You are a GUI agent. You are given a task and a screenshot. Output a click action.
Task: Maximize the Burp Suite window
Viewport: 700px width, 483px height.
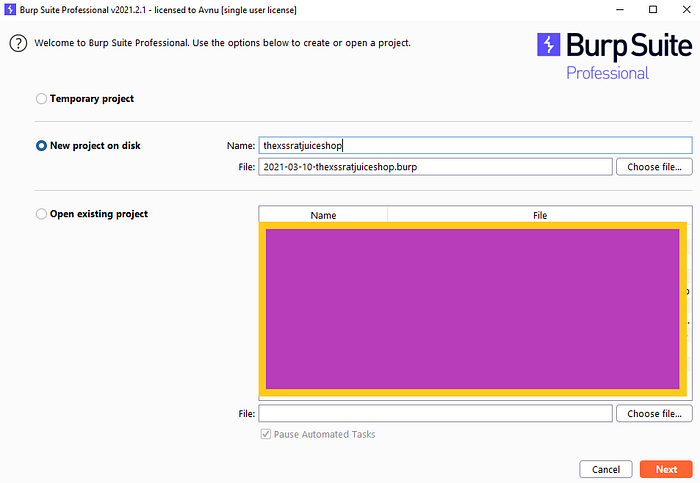(653, 9)
